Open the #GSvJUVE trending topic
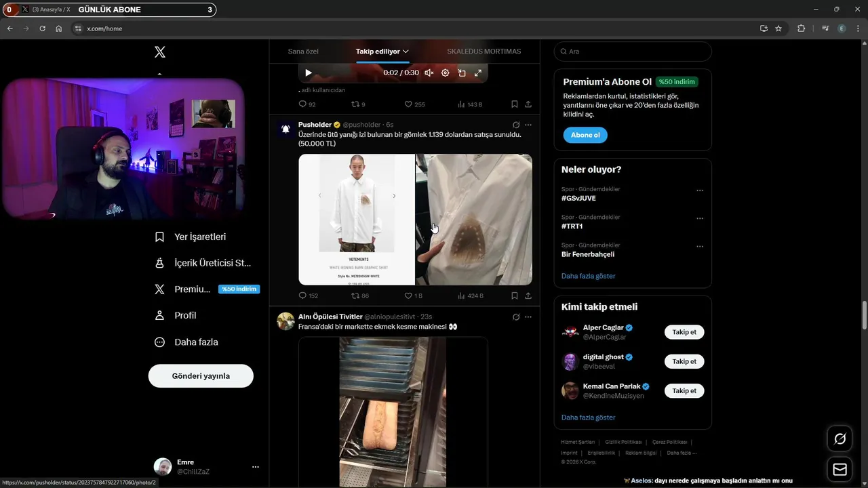This screenshot has width=868, height=488. click(578, 198)
